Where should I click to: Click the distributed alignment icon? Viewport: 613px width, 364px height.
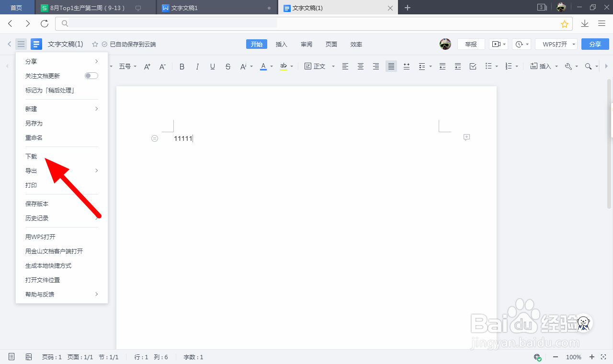click(407, 67)
